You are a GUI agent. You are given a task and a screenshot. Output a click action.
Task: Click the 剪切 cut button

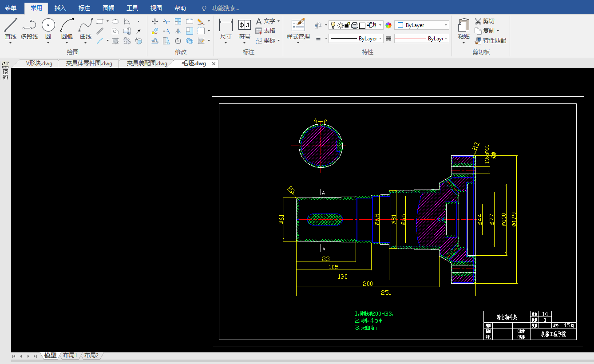pyautogui.click(x=484, y=21)
